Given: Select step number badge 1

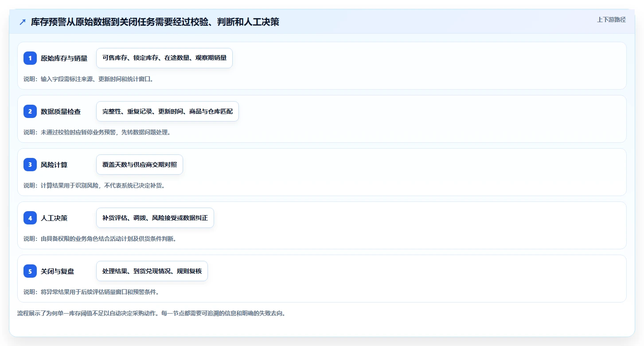Looking at the screenshot, I should click(30, 58).
